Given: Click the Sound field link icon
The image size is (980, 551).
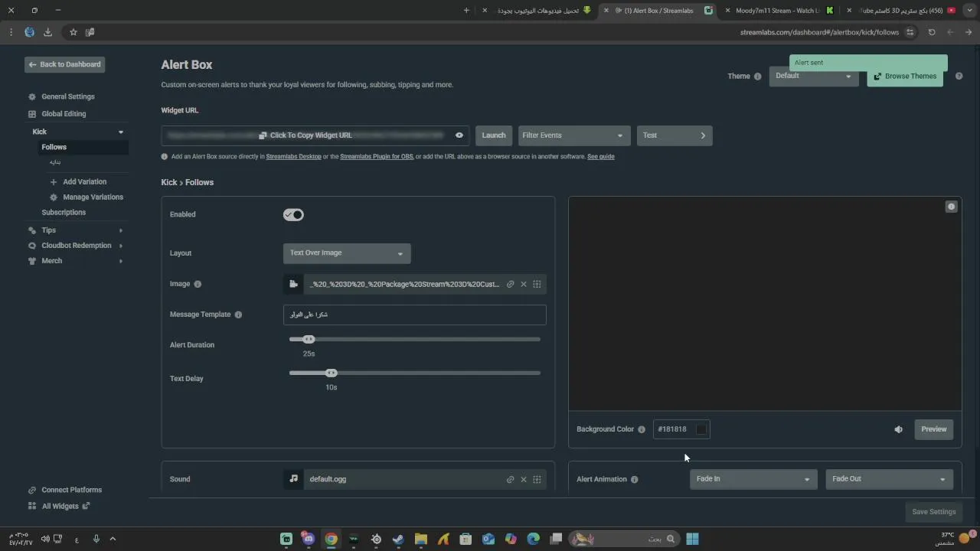Looking at the screenshot, I should click(x=510, y=479).
